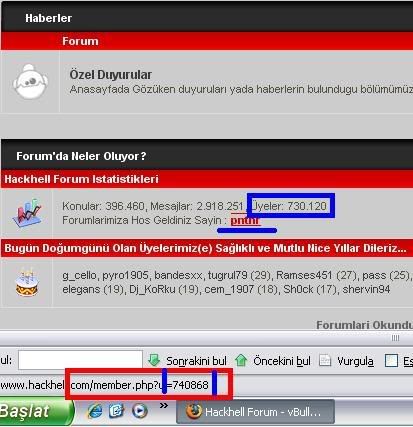
Task: Click Öncekini bul button
Action: pyautogui.click(x=282, y=361)
